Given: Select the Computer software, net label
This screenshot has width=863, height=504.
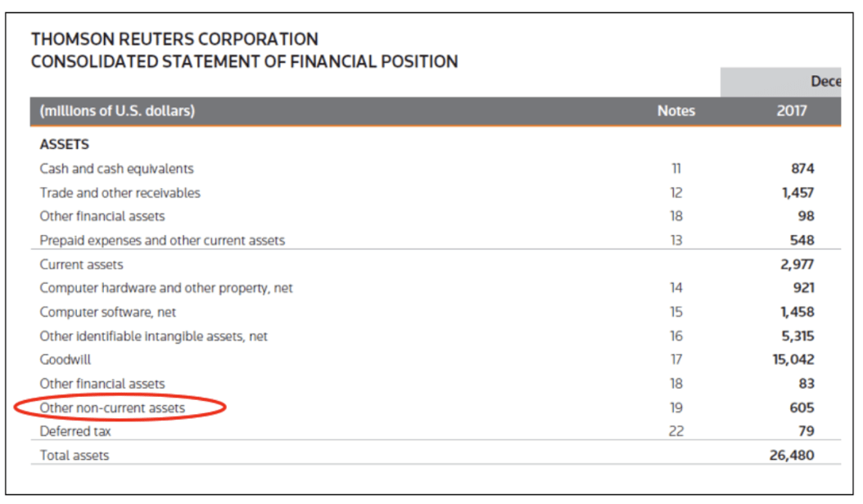Looking at the screenshot, I should (107, 312).
